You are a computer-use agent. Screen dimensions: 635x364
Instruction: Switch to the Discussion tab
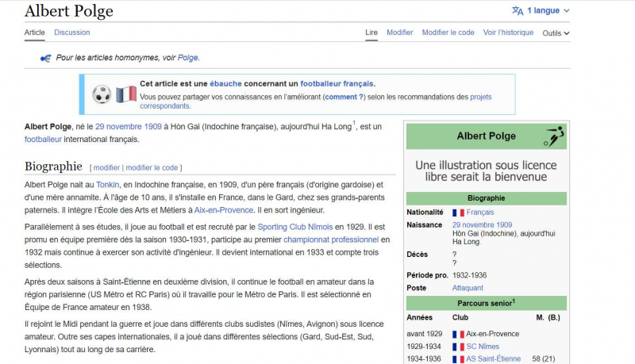(x=71, y=33)
